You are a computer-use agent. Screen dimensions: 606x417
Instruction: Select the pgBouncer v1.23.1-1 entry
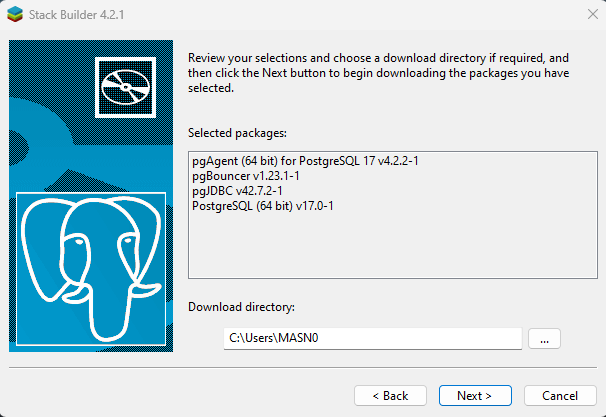pyautogui.click(x=245, y=176)
